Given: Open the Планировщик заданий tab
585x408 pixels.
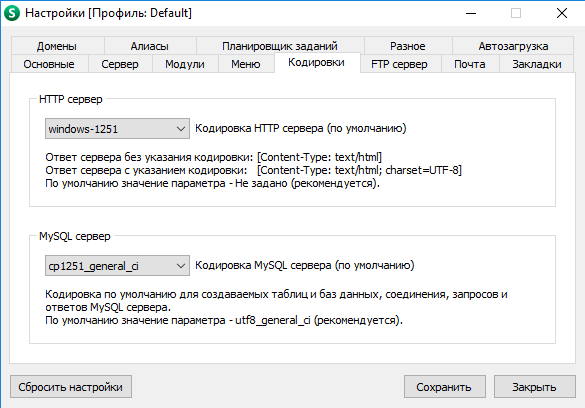Looking at the screenshot, I should coord(280,46).
